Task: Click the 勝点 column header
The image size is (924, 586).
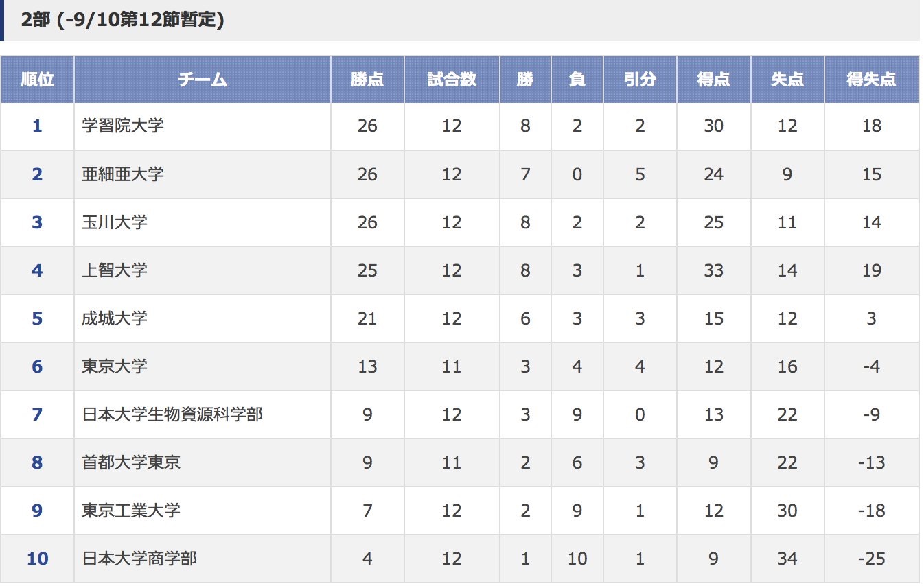Action: (x=367, y=80)
